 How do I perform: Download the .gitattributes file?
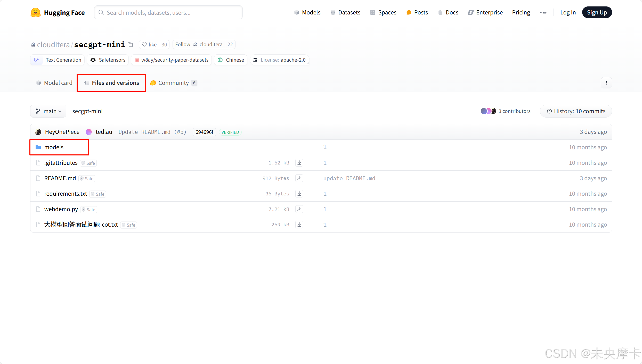pyautogui.click(x=299, y=163)
